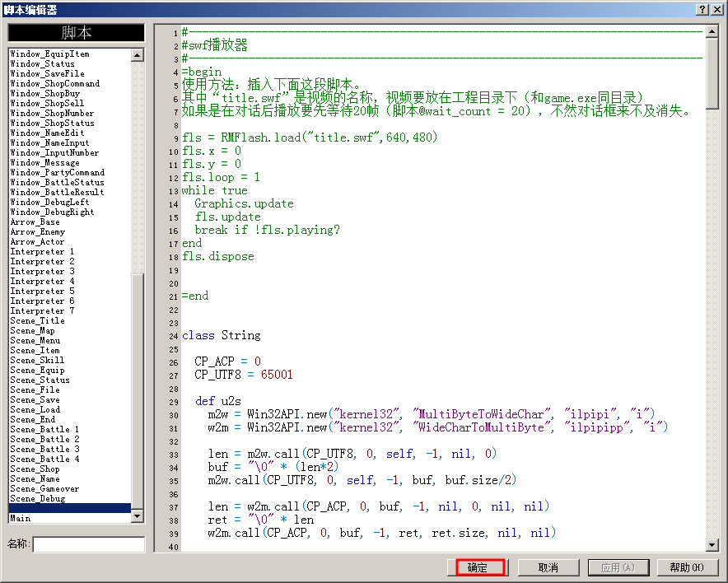Select Window_Message script
728x583 pixels.
(x=44, y=162)
